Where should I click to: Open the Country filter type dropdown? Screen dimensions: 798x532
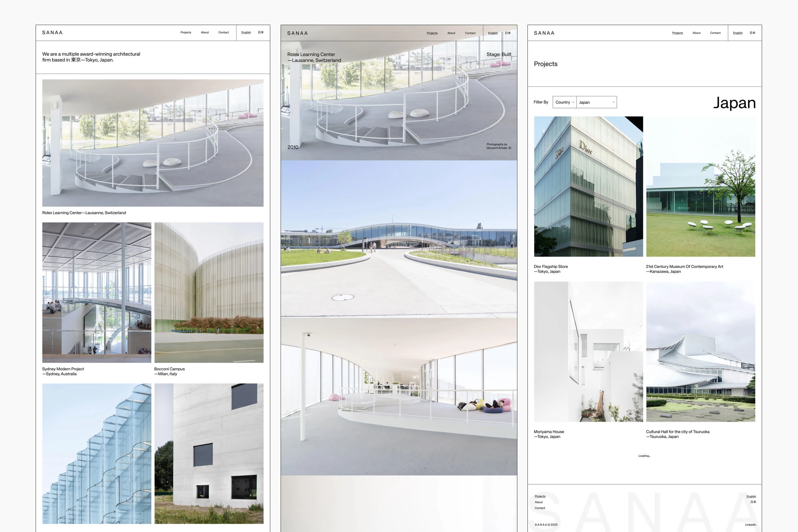pyautogui.click(x=564, y=102)
